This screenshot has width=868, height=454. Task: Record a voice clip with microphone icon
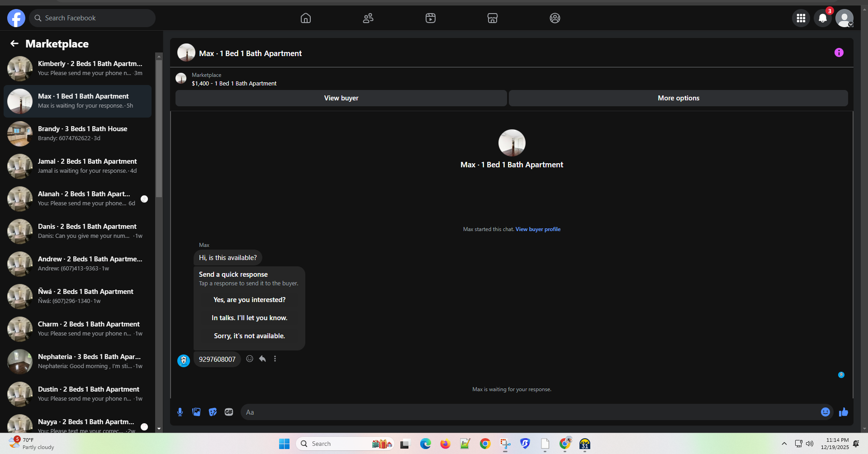pos(180,412)
